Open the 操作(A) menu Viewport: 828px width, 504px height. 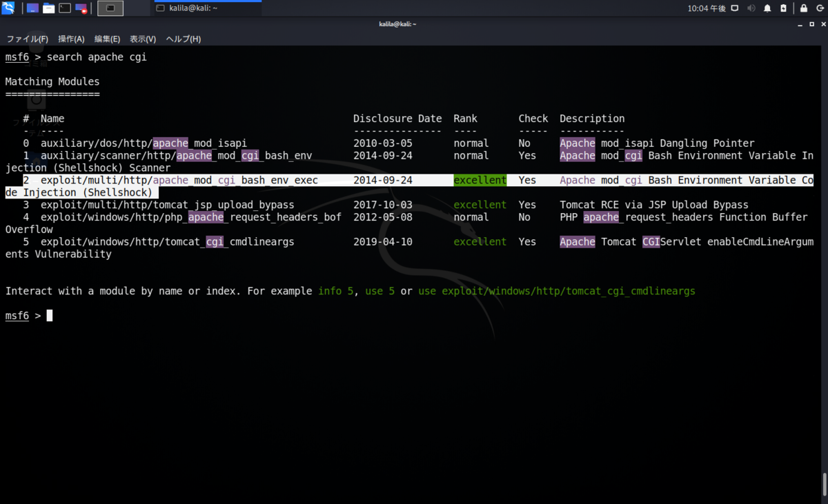click(x=71, y=39)
